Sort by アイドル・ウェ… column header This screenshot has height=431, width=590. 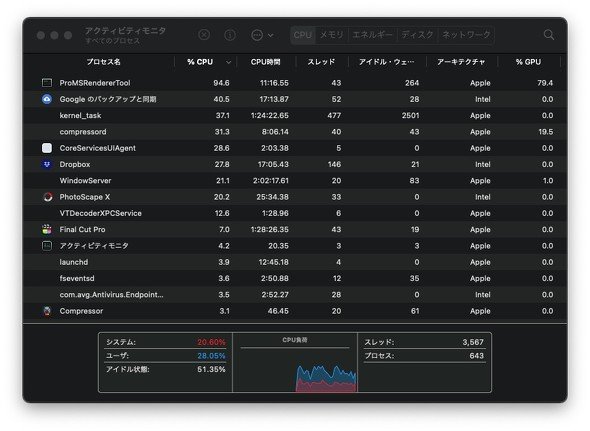pos(386,62)
